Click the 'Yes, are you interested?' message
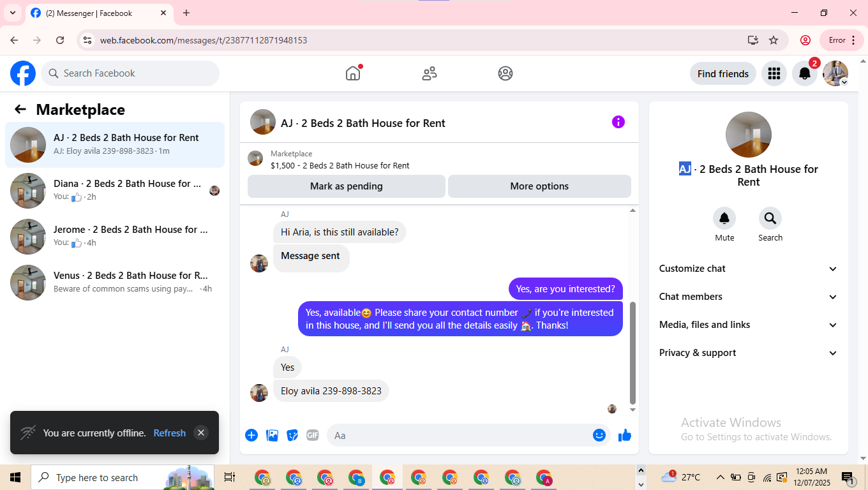 tap(565, 289)
